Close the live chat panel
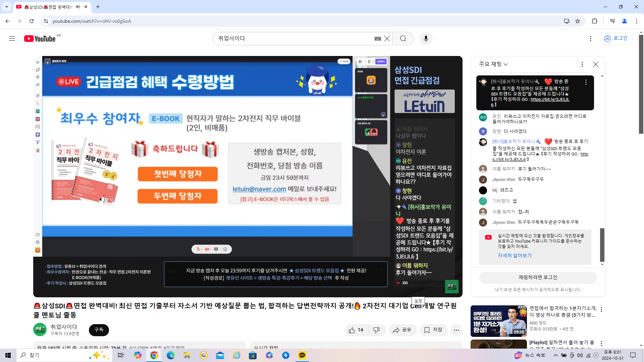Image resolution: width=644 pixels, height=362 pixels. point(595,64)
